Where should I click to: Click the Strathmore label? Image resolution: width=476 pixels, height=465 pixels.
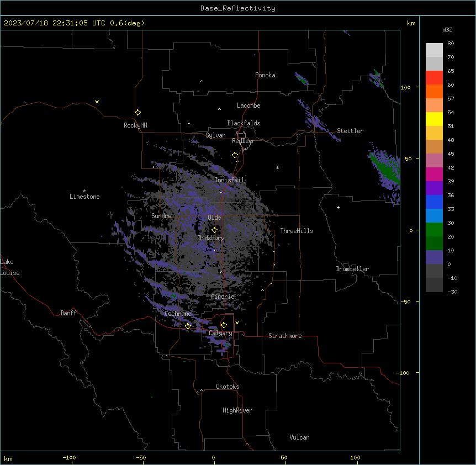coord(285,336)
